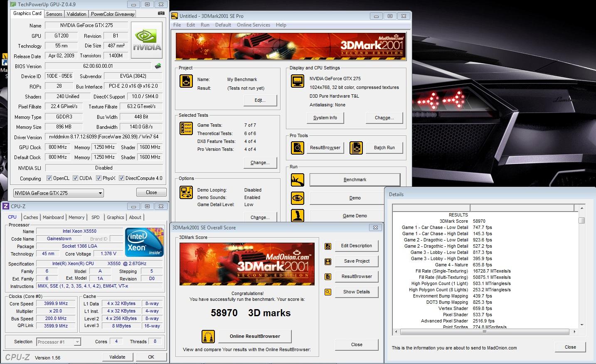Click the Save Project button
596x364 pixels.
[357, 261]
